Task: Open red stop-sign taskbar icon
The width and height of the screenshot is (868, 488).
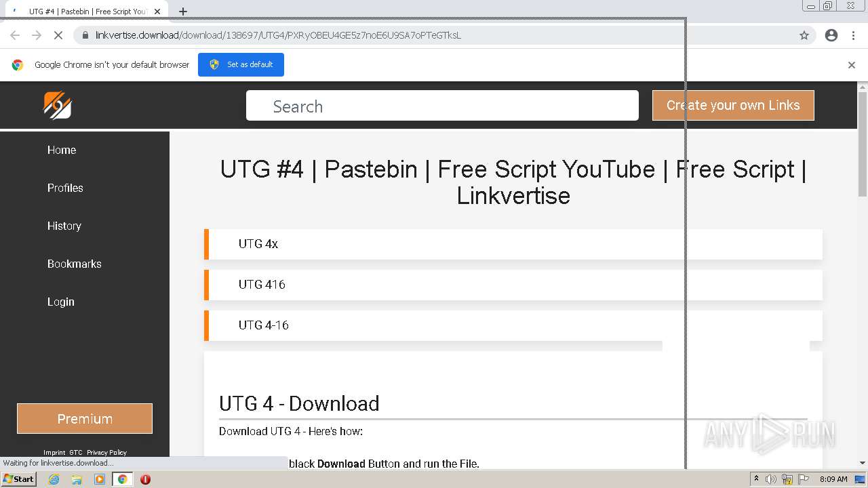Action: tap(145, 479)
